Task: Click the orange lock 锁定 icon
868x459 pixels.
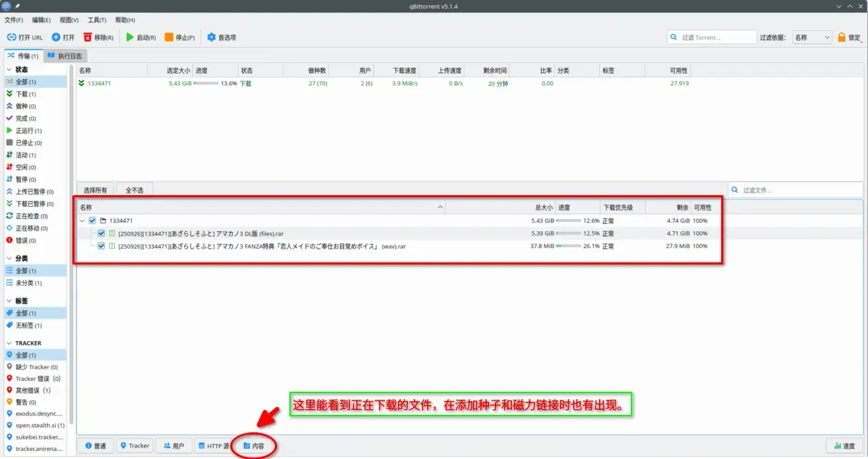Action: click(x=842, y=37)
